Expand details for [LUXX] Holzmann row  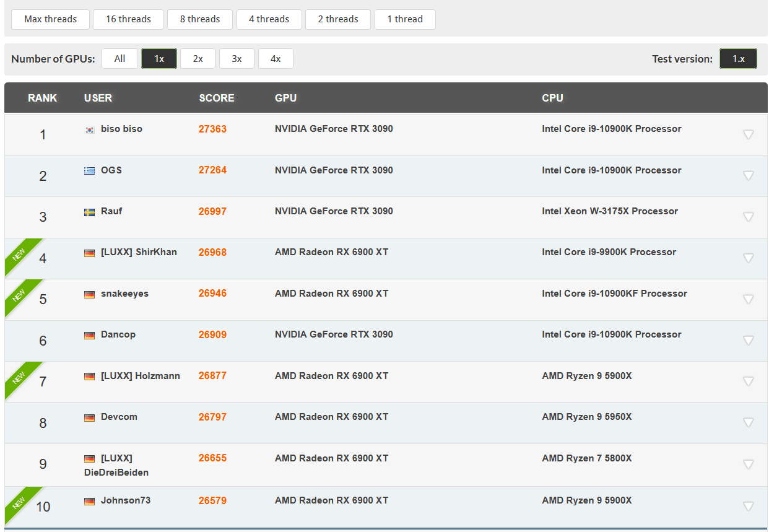click(748, 382)
